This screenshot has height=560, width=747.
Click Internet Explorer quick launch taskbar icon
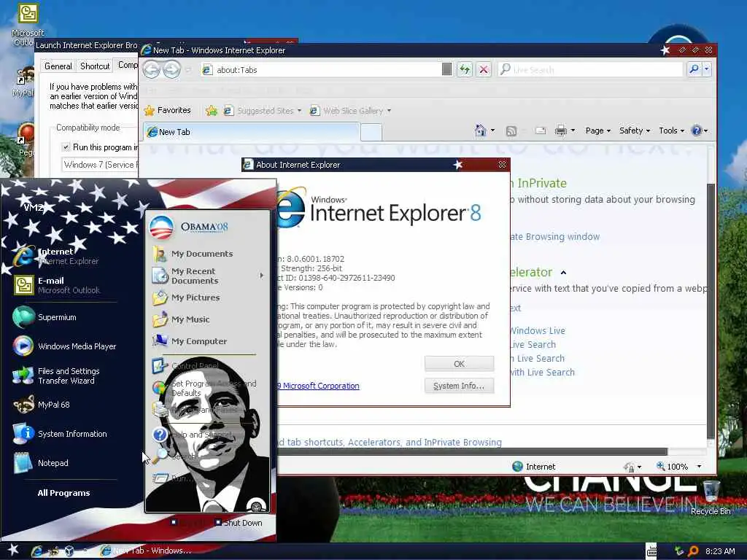click(x=36, y=551)
